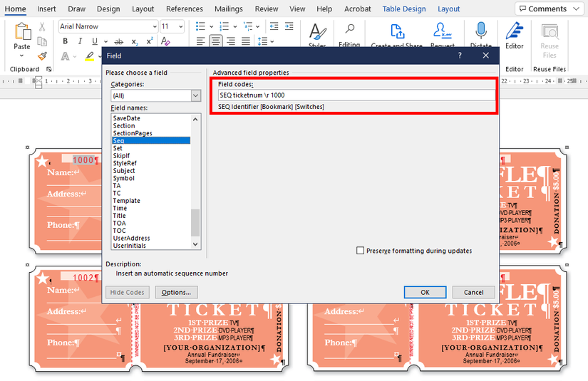Click the Copy icon

(42, 41)
